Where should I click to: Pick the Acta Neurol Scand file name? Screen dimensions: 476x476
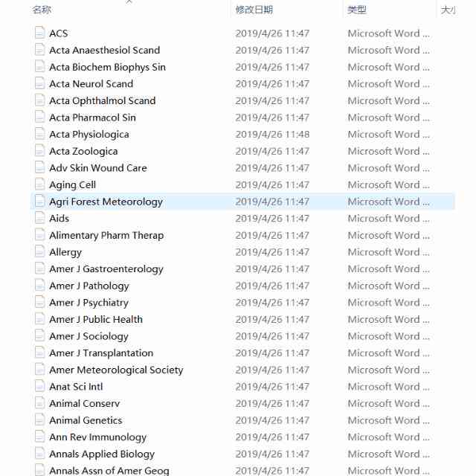(91, 84)
